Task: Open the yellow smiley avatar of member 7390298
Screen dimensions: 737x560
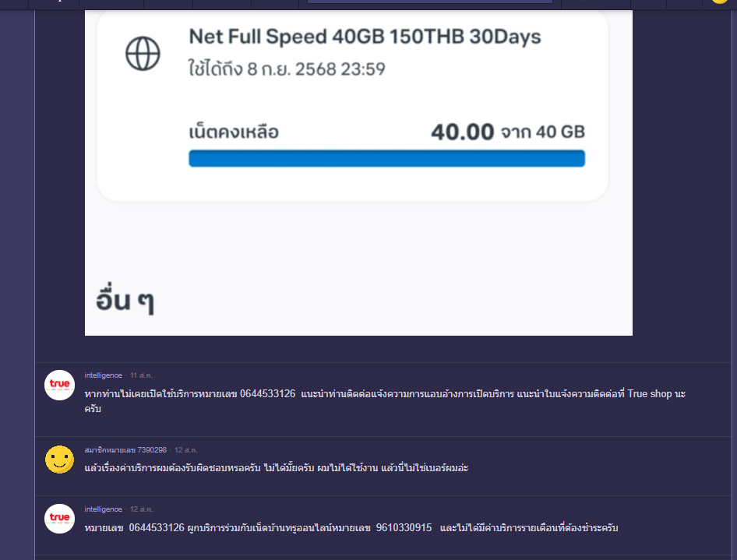Action: [x=60, y=460]
